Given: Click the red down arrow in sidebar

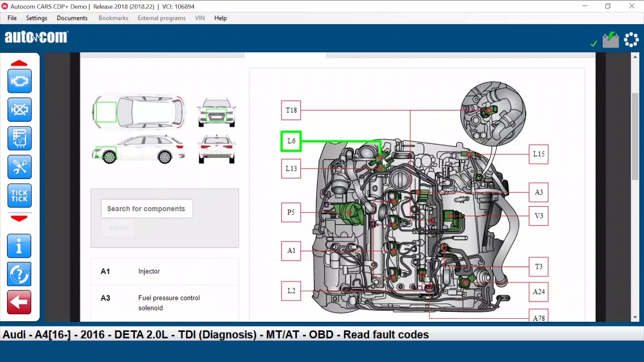Looking at the screenshot, I should 19,218.
